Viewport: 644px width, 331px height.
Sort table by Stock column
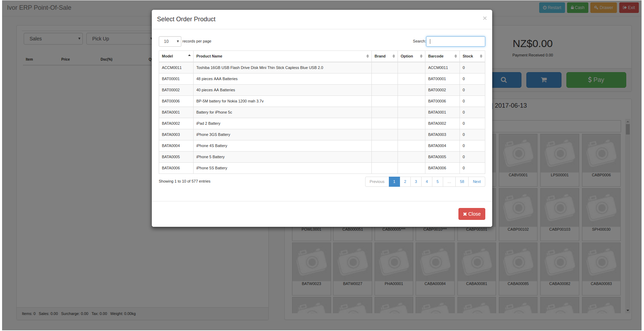click(472, 56)
